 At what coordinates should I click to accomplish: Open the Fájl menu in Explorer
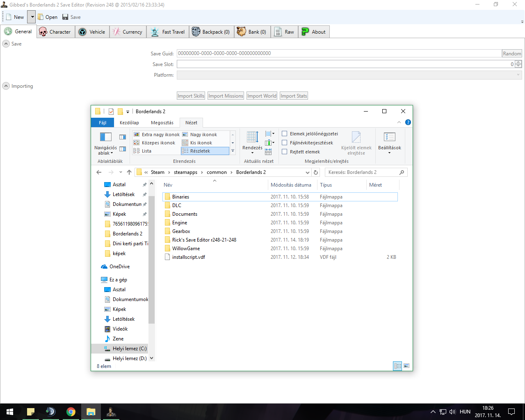point(103,123)
